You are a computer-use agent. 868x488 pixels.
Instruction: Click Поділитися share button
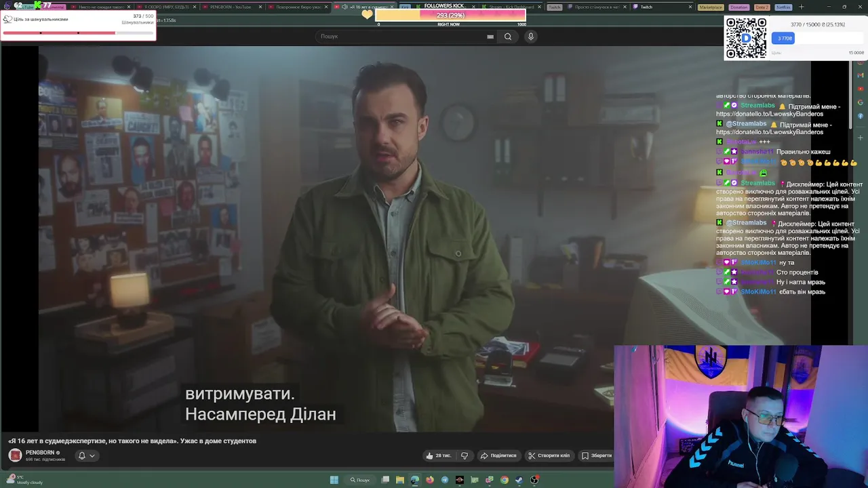point(498,455)
